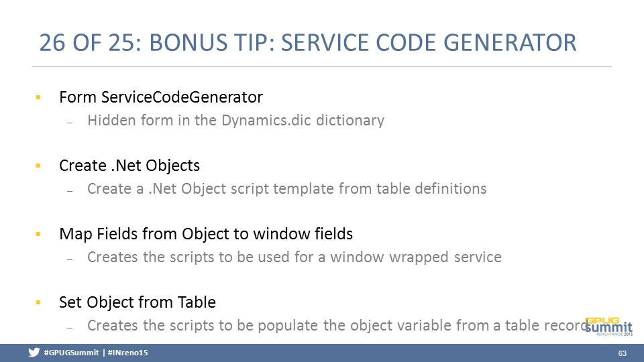The image size is (644, 362).
Task: Click the Form ServiceCodeGenerator bullet text
Action: (x=161, y=97)
